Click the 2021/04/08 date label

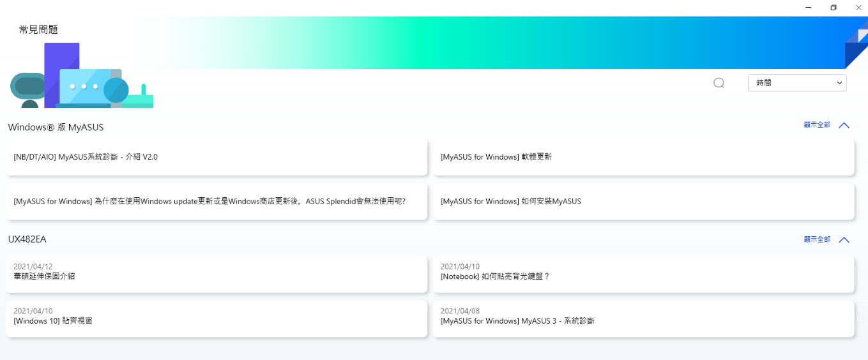click(x=460, y=311)
